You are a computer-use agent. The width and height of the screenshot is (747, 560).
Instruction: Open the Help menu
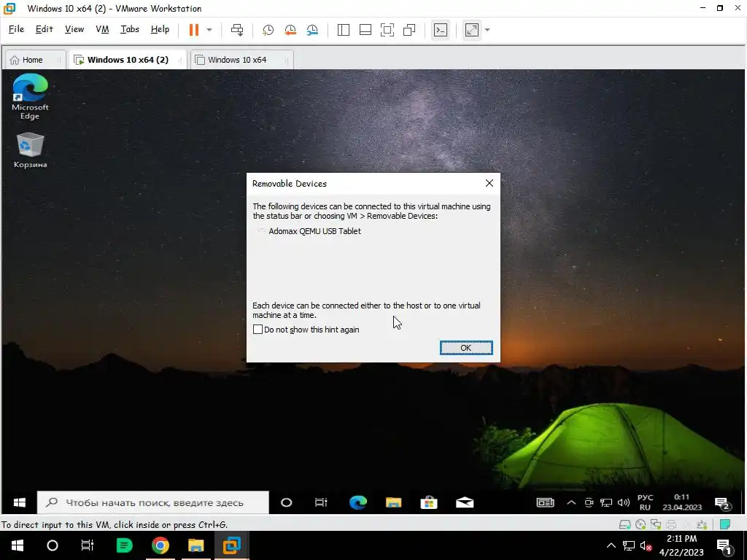click(x=160, y=29)
